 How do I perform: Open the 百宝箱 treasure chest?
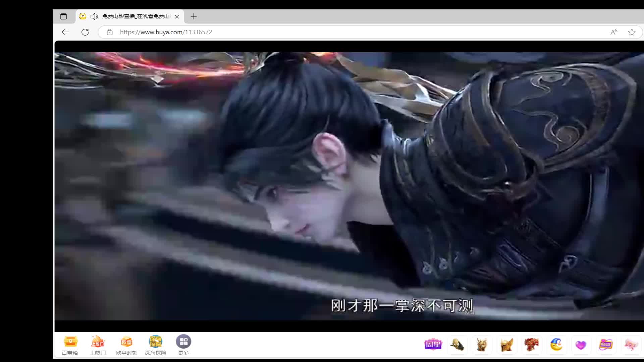[70, 345]
